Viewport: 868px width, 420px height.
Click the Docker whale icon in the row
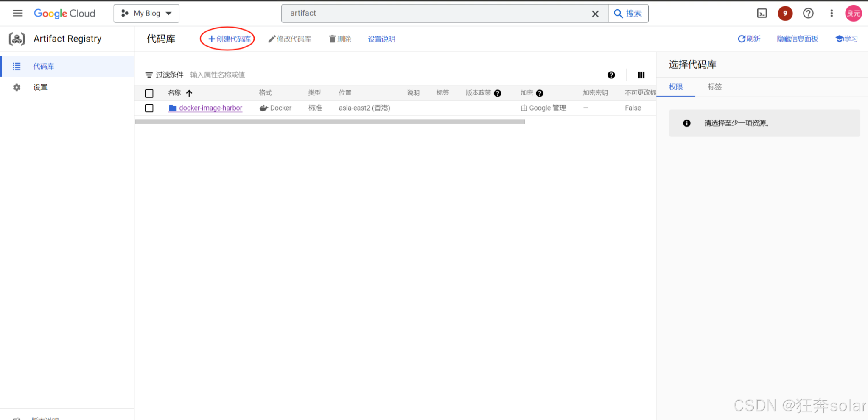click(x=263, y=108)
